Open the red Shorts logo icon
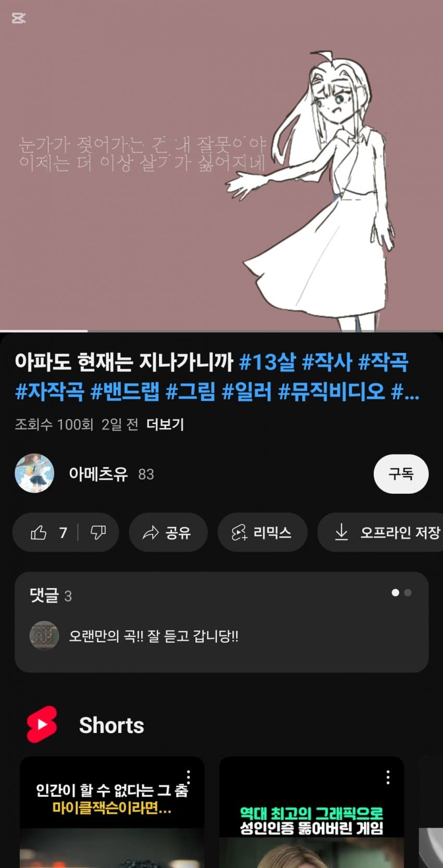Screen dimensions: 443x868 (42, 725)
